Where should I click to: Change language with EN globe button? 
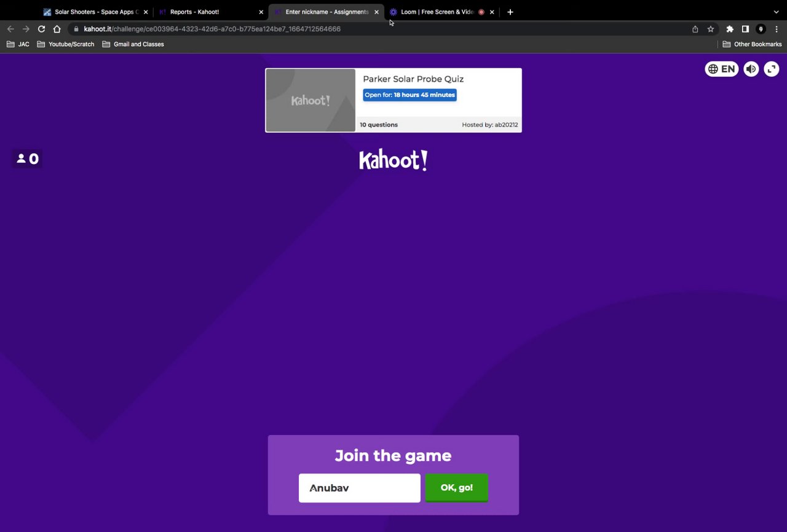tap(722, 69)
